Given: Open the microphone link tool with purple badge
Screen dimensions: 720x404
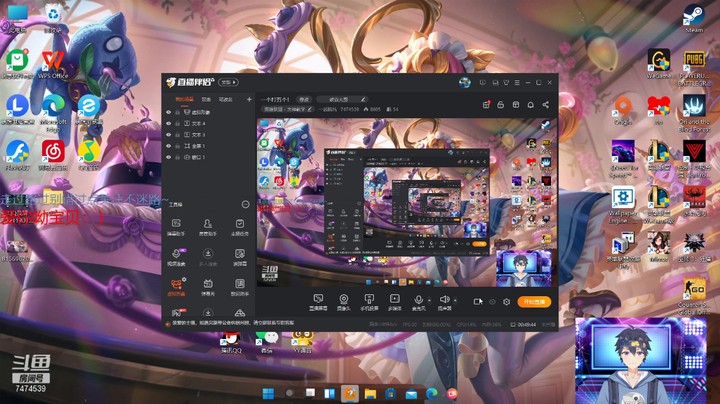Looking at the screenshot, I should [176, 257].
